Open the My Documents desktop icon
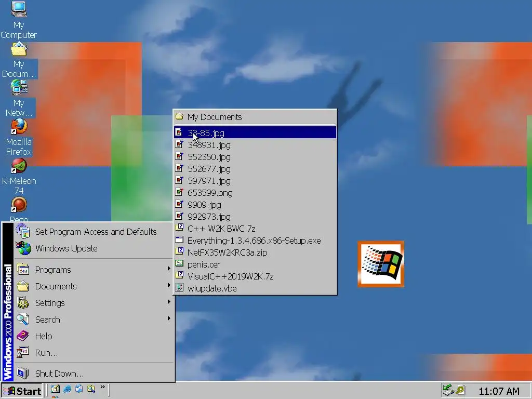The image size is (532, 399). (x=19, y=60)
